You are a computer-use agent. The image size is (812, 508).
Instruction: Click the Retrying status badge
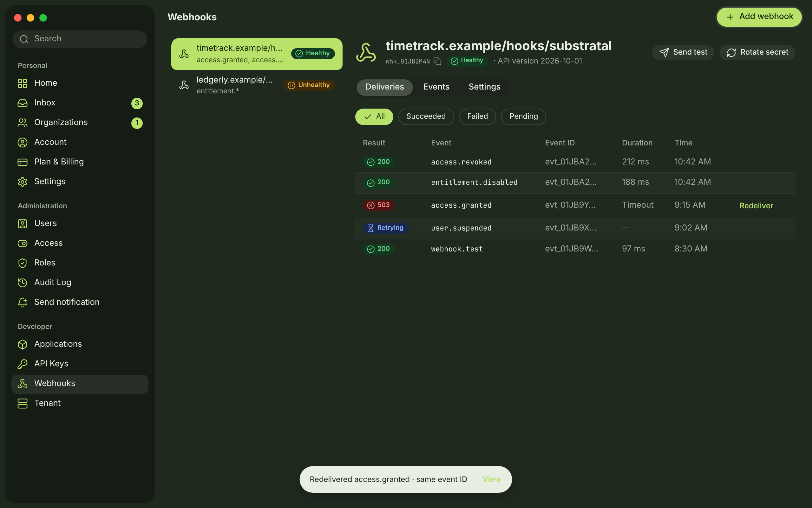tap(385, 228)
